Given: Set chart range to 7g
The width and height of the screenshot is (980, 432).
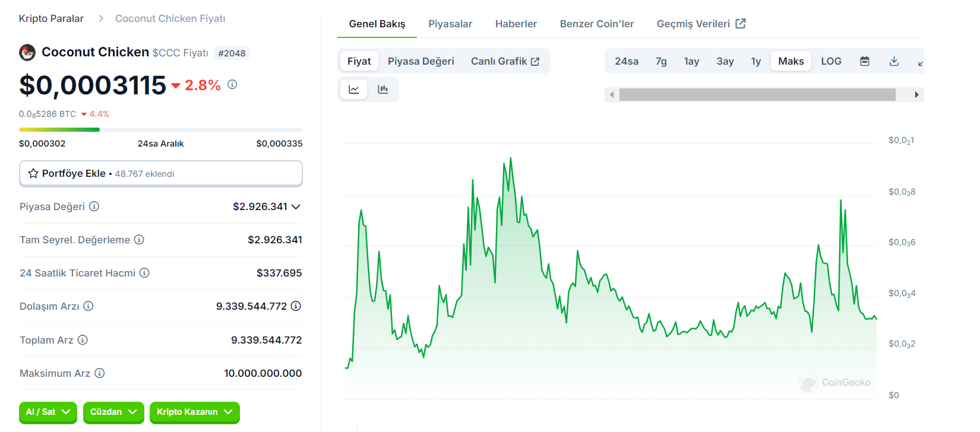Looking at the screenshot, I should (661, 61).
